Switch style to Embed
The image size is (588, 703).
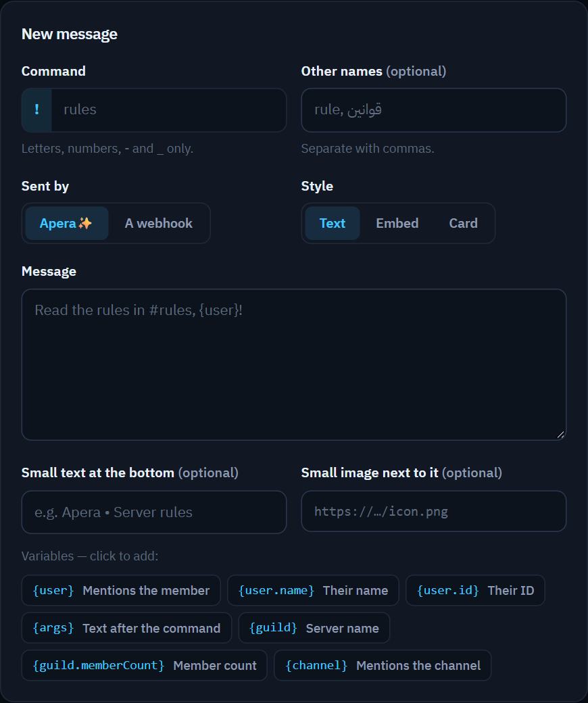[x=397, y=223]
